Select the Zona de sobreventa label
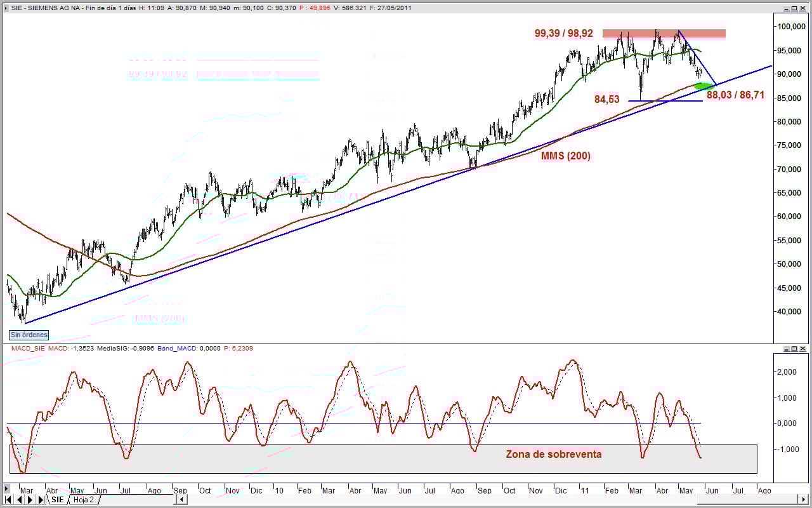812x508 pixels. (553, 454)
